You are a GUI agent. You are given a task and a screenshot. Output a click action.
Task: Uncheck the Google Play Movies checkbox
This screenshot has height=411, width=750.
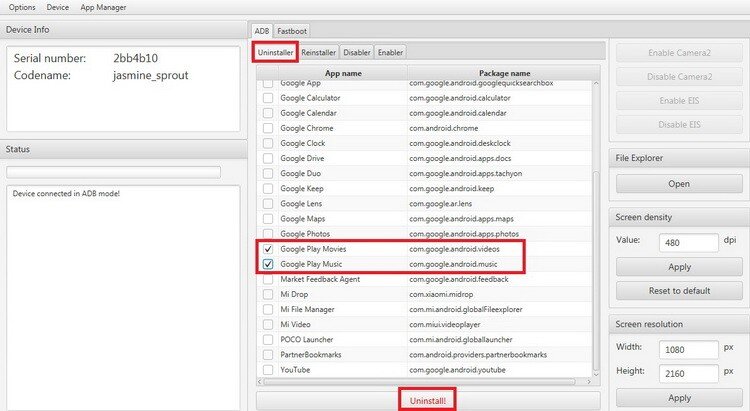coord(268,249)
